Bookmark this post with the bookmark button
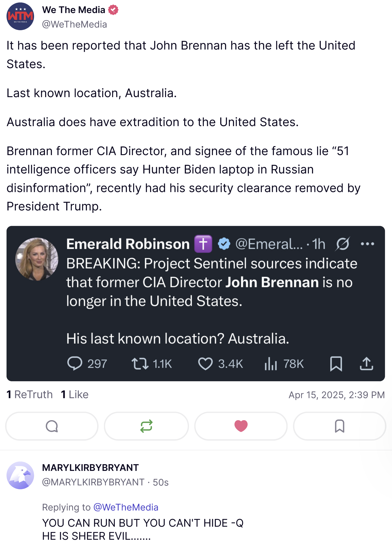Screen dimensions: 392x554 coord(339,426)
